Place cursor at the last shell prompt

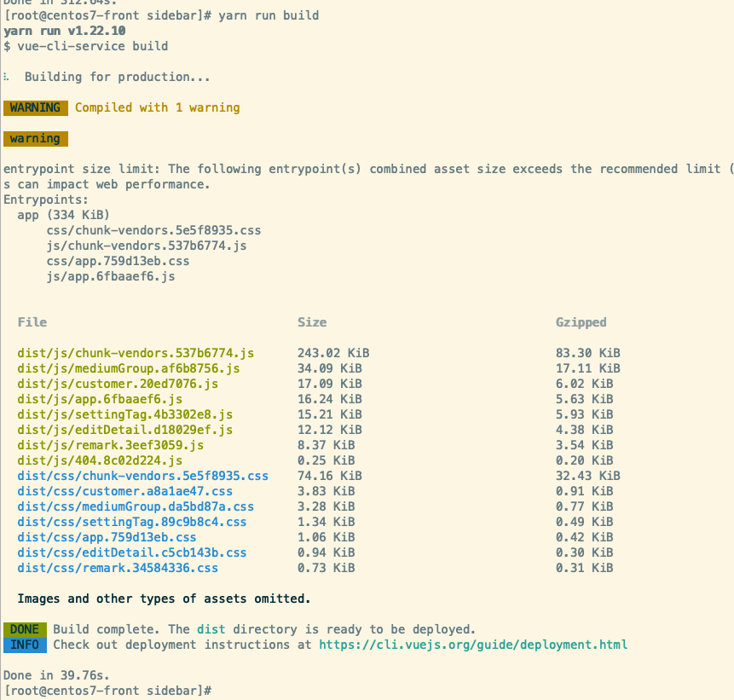point(216,689)
